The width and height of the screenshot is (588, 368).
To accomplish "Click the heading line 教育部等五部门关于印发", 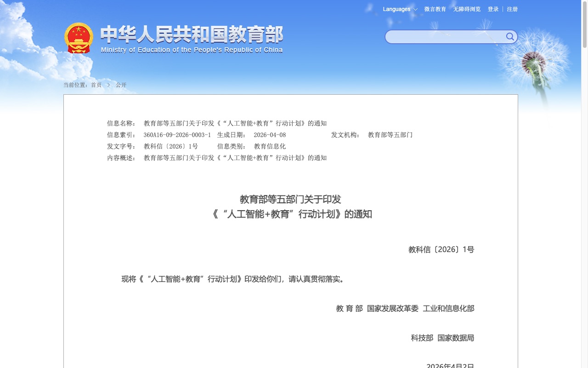I will coord(290,199).
